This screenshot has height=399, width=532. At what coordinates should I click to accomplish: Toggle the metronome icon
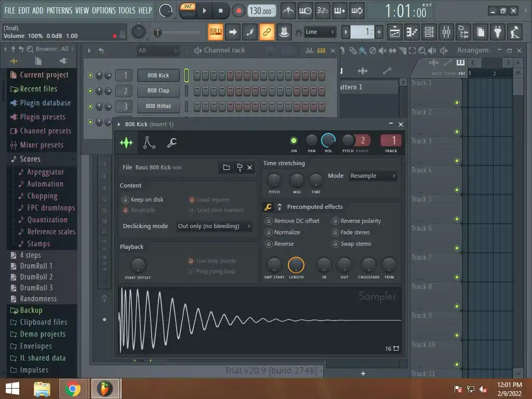(288, 11)
